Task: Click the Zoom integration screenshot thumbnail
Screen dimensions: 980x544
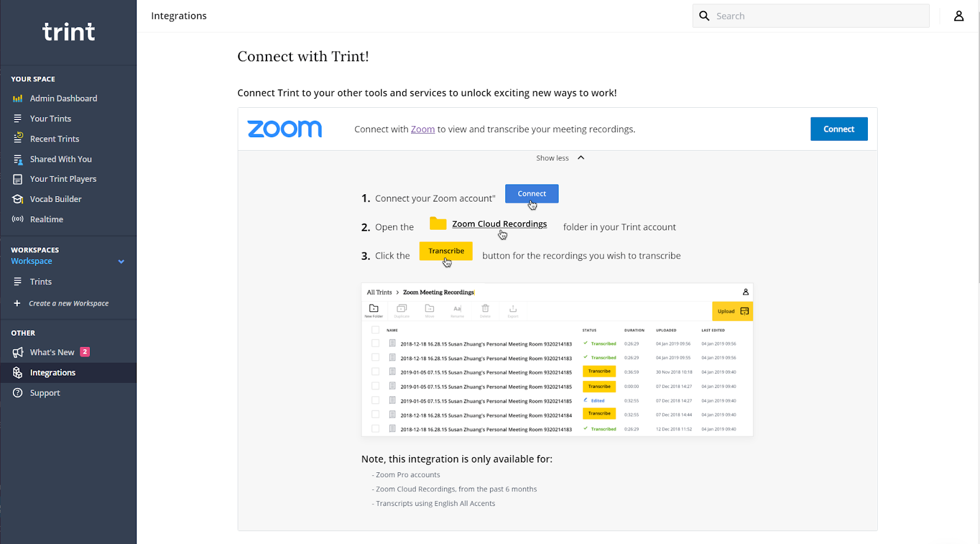Action: (x=557, y=360)
